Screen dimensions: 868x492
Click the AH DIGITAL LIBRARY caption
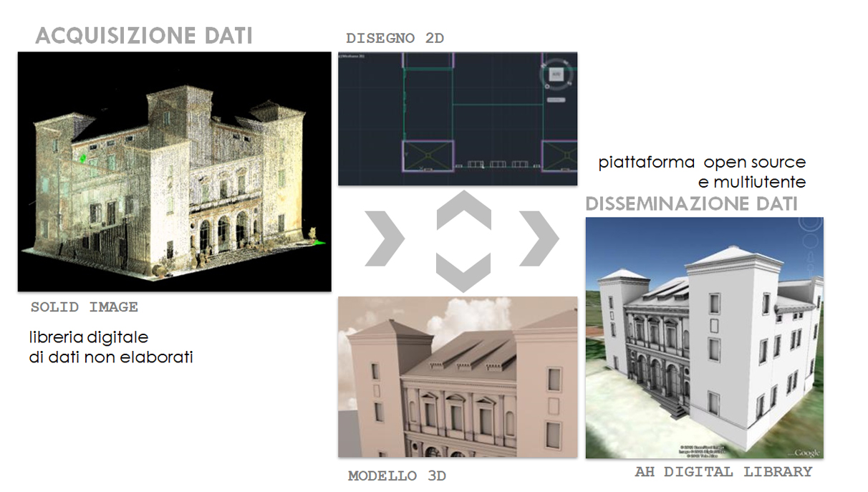coord(723,472)
